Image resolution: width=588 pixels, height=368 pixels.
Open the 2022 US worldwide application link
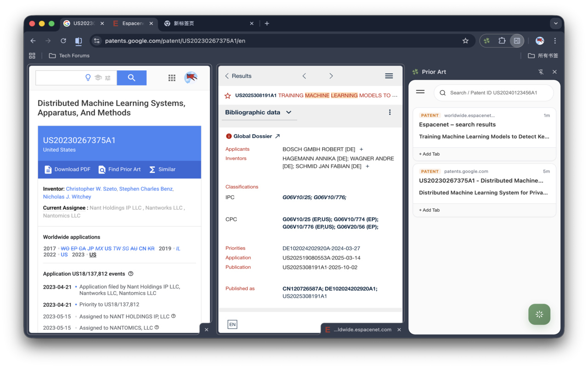(64, 254)
